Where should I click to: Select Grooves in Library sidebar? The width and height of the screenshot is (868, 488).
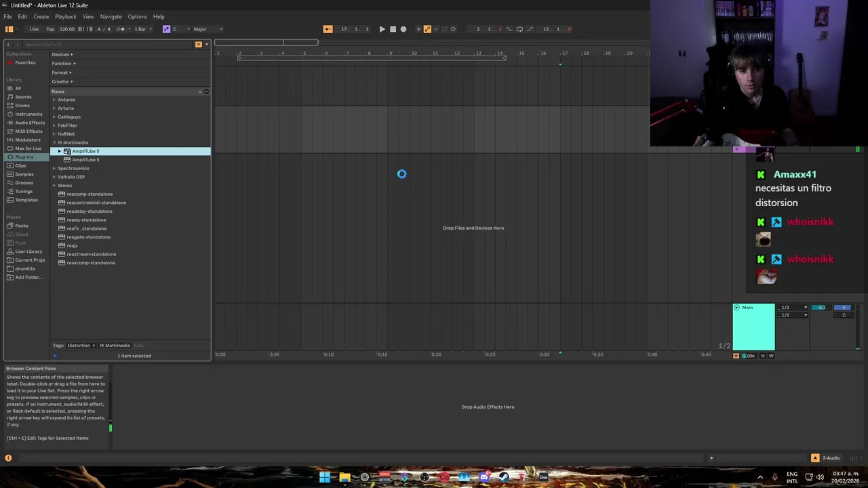pos(24,183)
